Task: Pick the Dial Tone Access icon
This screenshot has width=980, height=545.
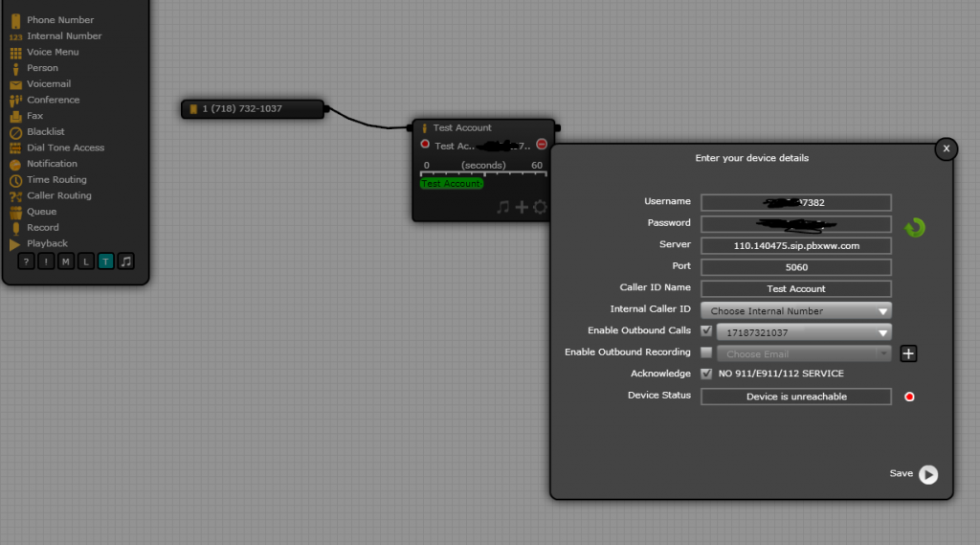Action: tap(15, 148)
